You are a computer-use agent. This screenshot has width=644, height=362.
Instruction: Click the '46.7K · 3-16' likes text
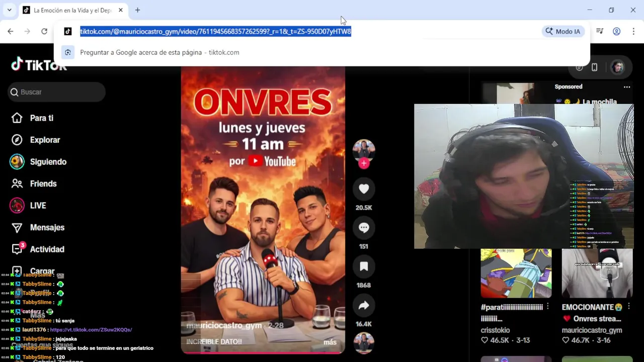(x=586, y=340)
